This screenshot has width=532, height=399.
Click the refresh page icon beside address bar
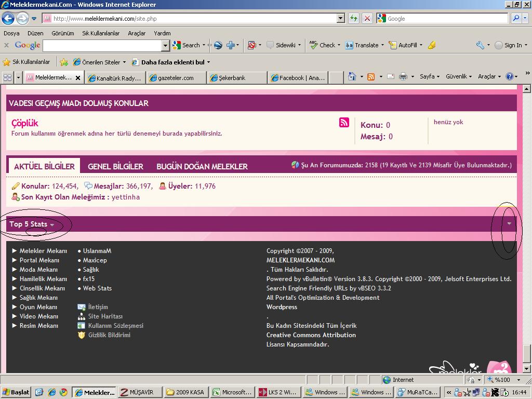click(354, 19)
